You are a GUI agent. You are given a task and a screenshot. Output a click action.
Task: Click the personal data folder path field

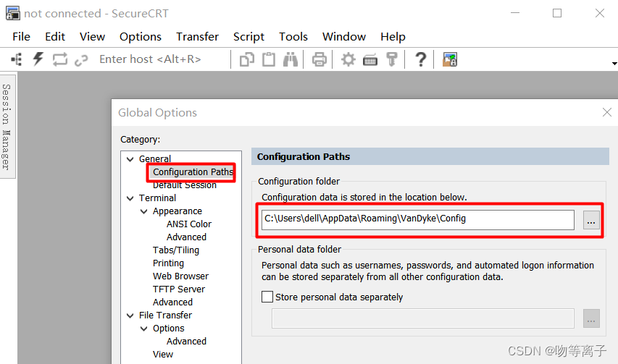coord(422,318)
